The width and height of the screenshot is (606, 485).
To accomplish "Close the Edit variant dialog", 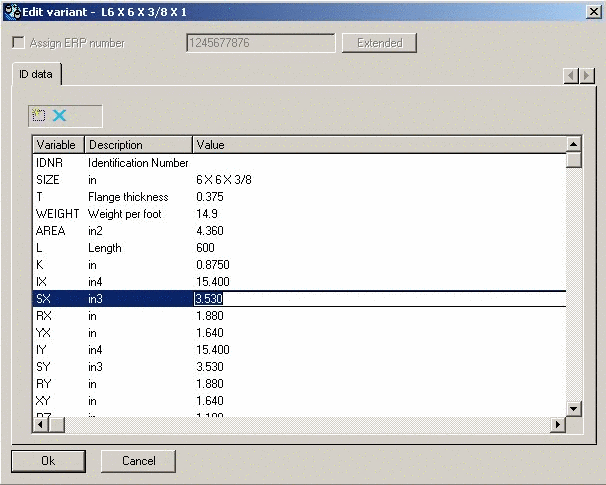I will (594, 12).
